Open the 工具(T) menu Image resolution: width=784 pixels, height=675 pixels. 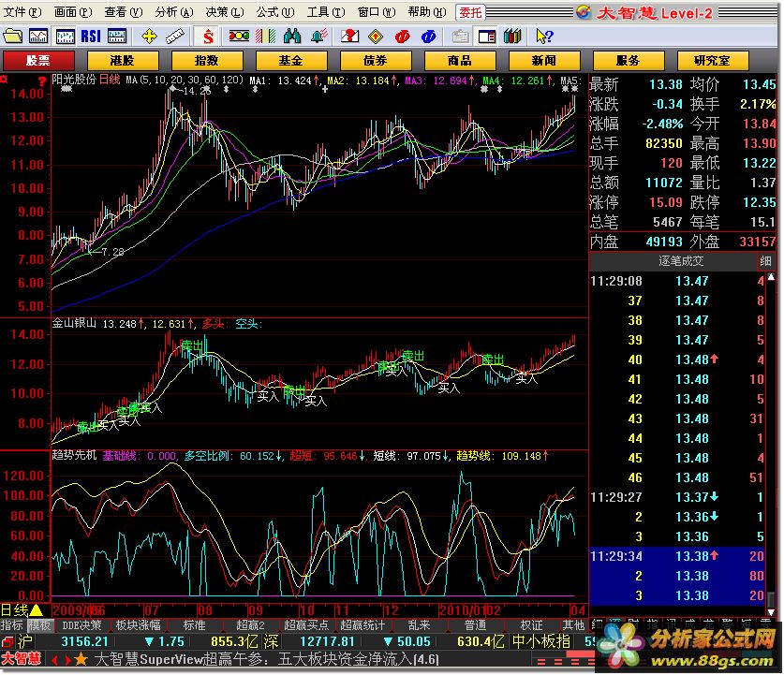coord(326,11)
